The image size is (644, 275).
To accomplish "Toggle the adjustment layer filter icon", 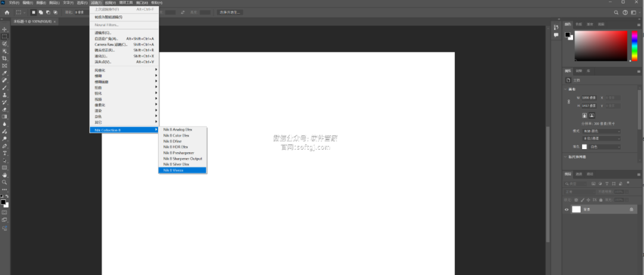I will (600, 184).
